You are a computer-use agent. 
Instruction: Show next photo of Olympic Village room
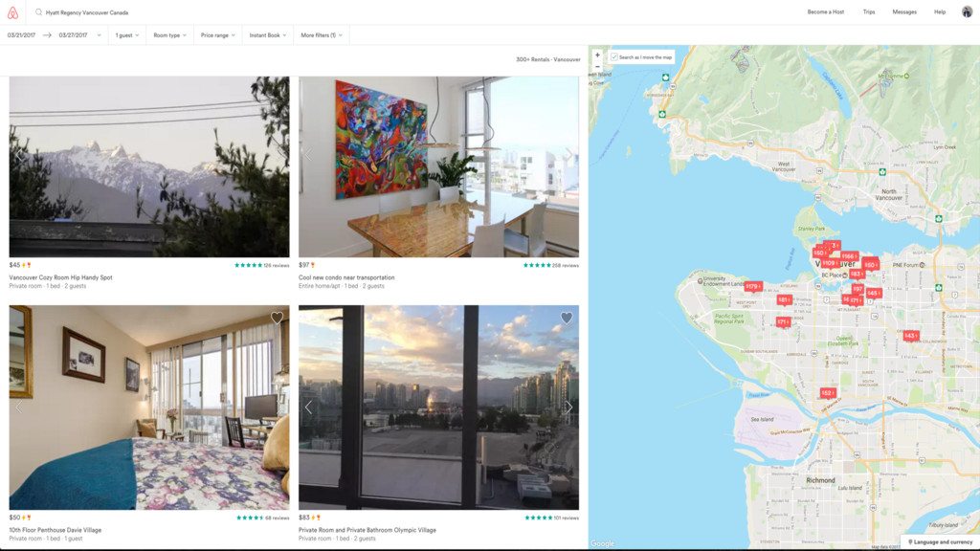tap(568, 408)
